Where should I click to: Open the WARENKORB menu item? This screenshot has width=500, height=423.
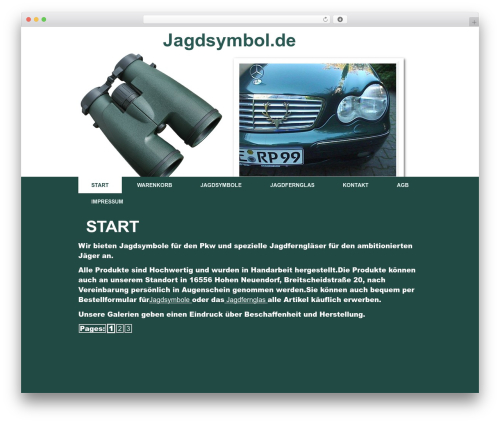coord(154,185)
